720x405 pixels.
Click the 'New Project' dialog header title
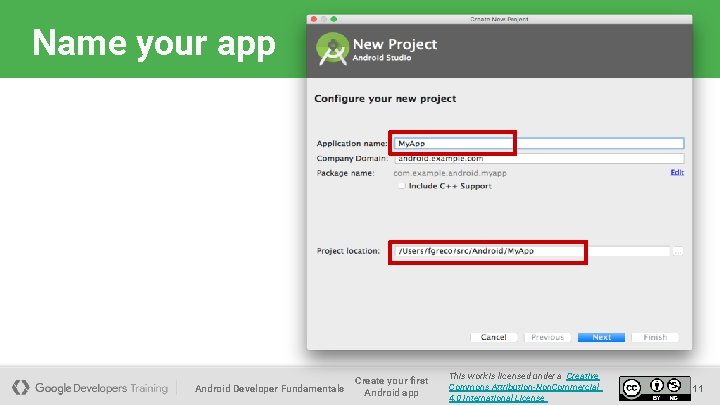395,44
